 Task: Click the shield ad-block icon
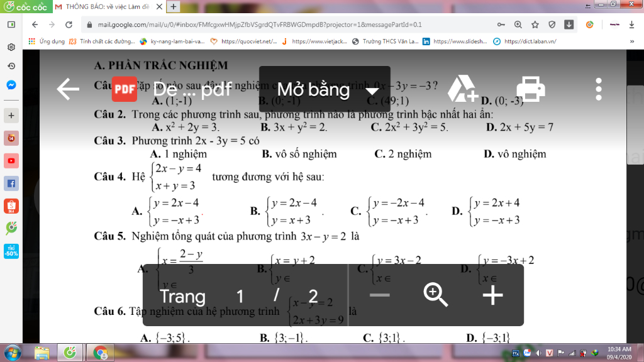[552, 25]
